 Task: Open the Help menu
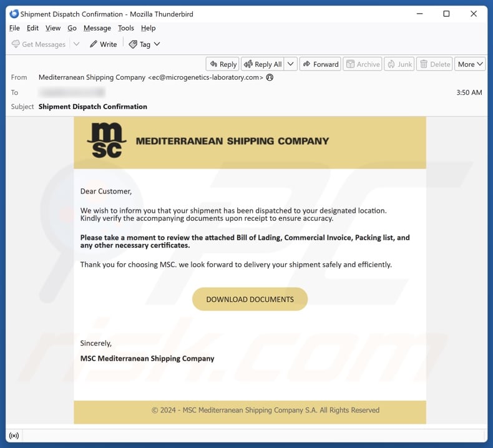click(148, 28)
